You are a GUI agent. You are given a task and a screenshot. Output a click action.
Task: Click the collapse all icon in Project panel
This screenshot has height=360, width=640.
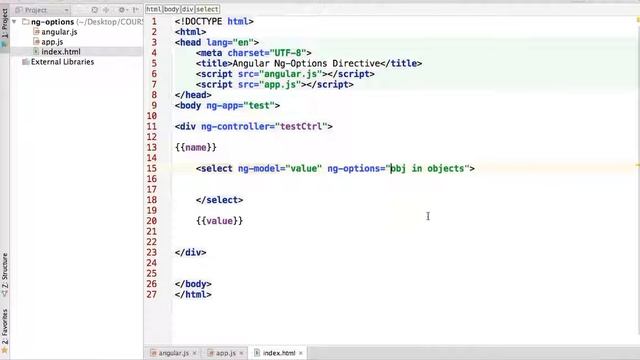106,10
